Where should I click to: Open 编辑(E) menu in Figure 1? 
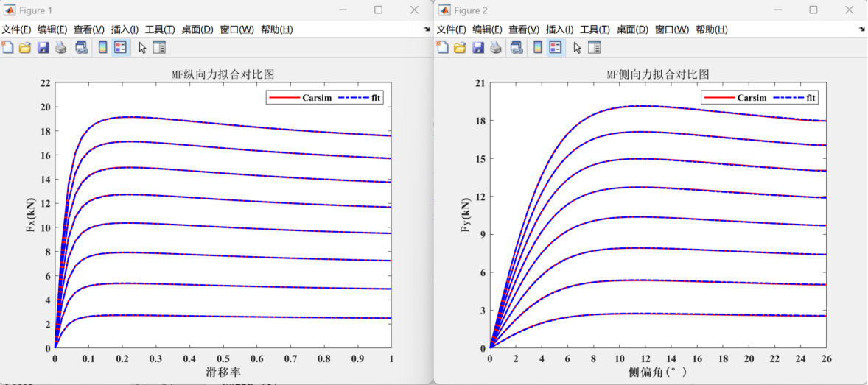tap(52, 29)
